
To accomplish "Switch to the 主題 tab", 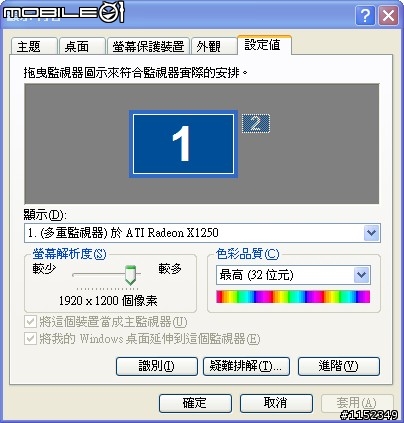I will pos(34,46).
